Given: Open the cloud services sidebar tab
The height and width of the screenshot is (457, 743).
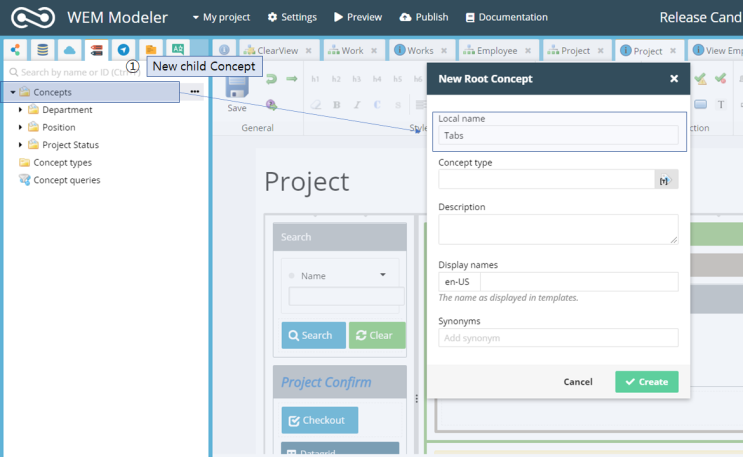Looking at the screenshot, I should tap(70, 50).
